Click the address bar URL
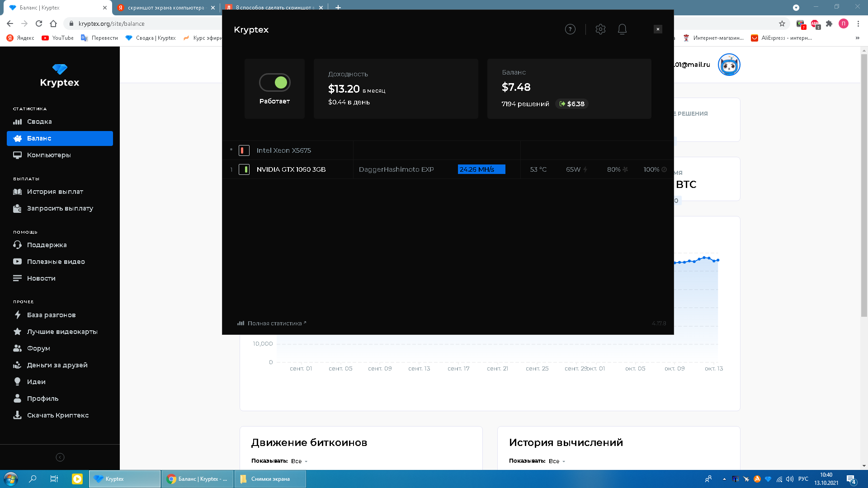 tap(111, 23)
